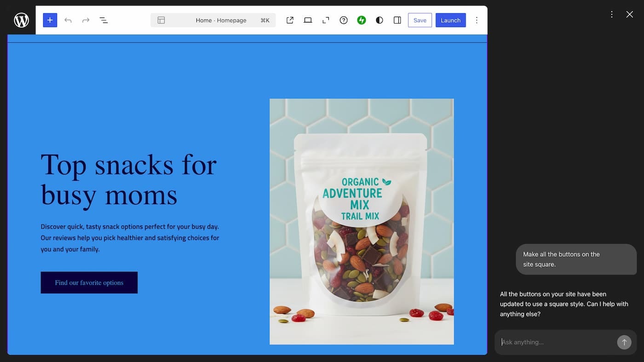Open the help question mark icon
Viewport: 644px width, 362px height.
click(x=344, y=20)
